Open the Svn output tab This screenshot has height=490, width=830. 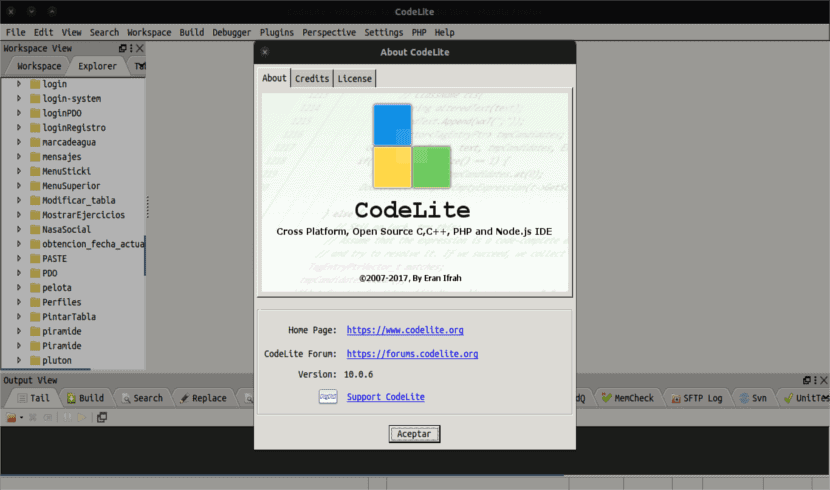[x=752, y=398]
